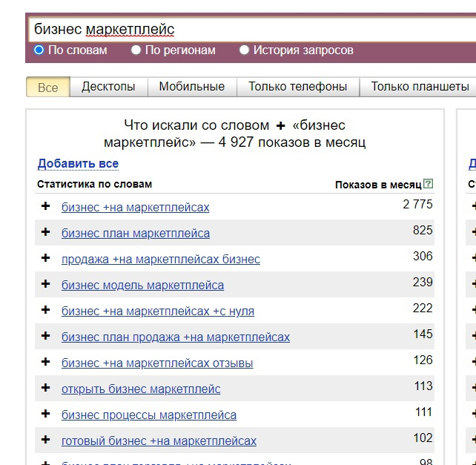Click the '239' impressions value
The height and width of the screenshot is (465, 476).
click(423, 282)
